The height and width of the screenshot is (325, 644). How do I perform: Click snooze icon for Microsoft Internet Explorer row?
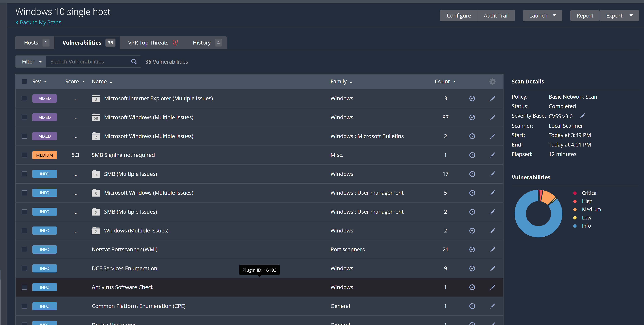tap(472, 98)
